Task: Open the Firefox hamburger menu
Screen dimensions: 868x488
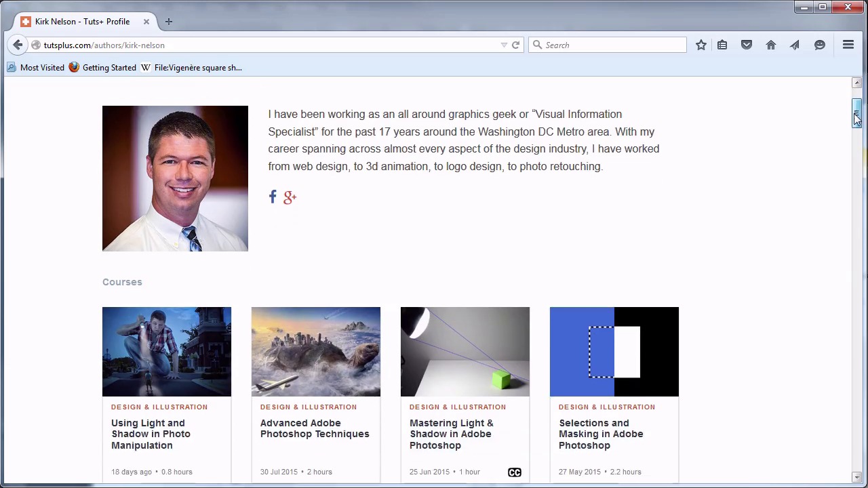Action: (x=848, y=45)
